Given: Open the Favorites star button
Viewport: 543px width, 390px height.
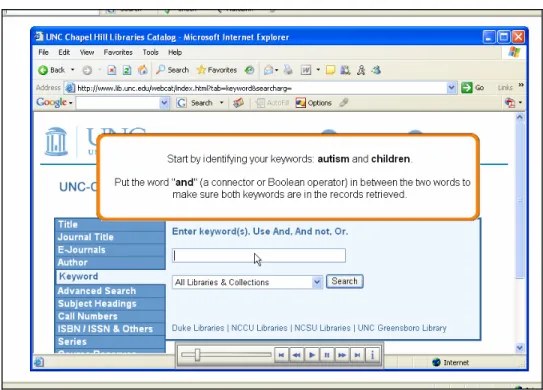Looking at the screenshot, I should 217,70.
